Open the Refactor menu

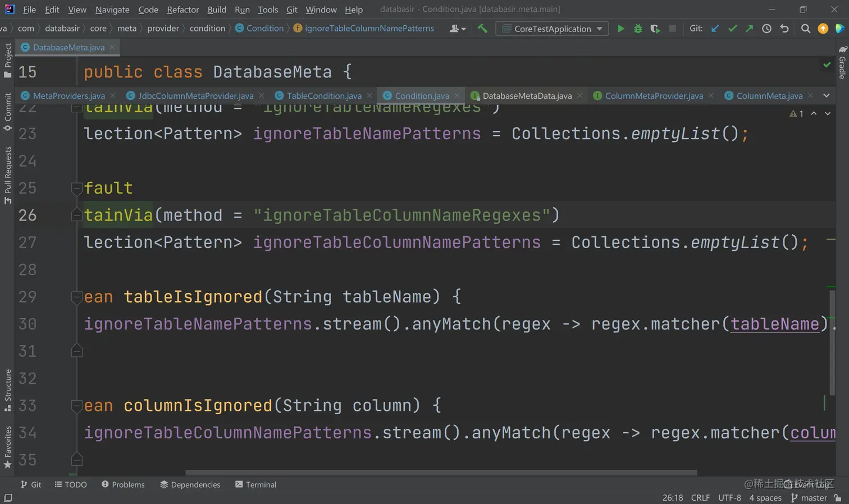(x=182, y=10)
